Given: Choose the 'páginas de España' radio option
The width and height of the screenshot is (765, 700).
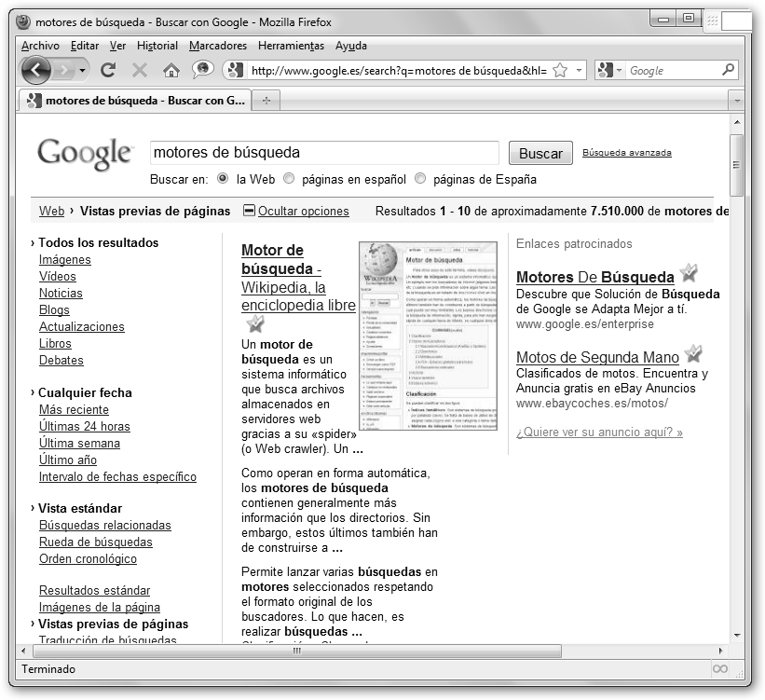Looking at the screenshot, I should tap(420, 179).
